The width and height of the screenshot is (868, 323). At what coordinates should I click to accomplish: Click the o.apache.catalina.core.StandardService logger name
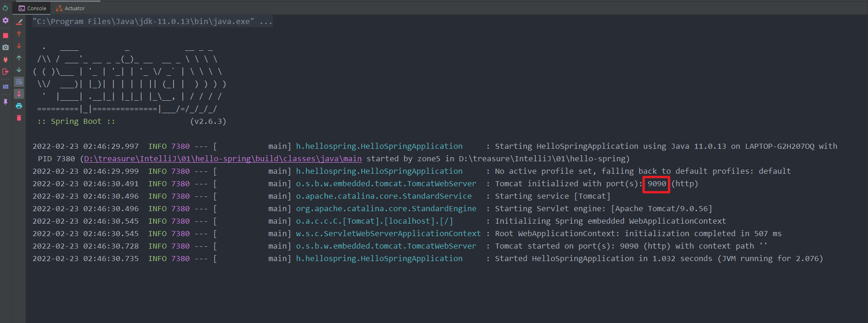(x=384, y=196)
